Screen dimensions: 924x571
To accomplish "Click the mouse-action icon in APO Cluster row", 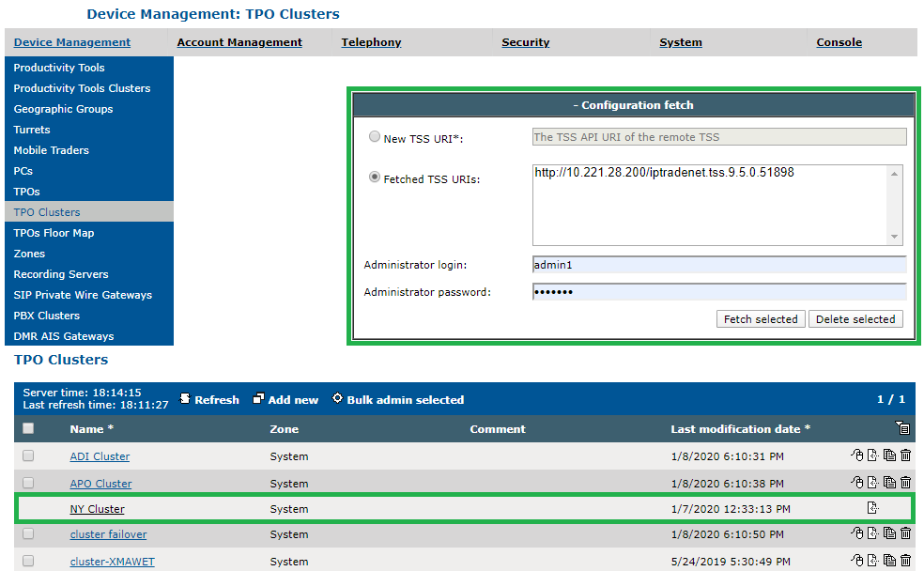I will pyautogui.click(x=856, y=483).
